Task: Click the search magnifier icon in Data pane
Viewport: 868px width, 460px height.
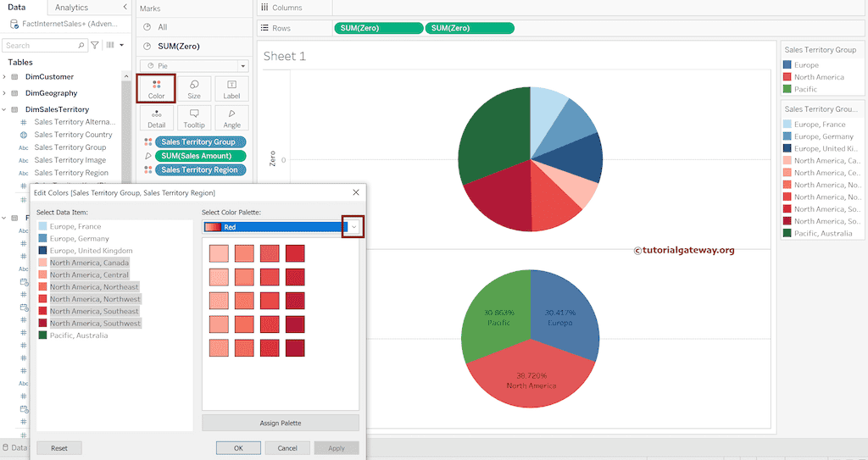Action: tap(81, 46)
